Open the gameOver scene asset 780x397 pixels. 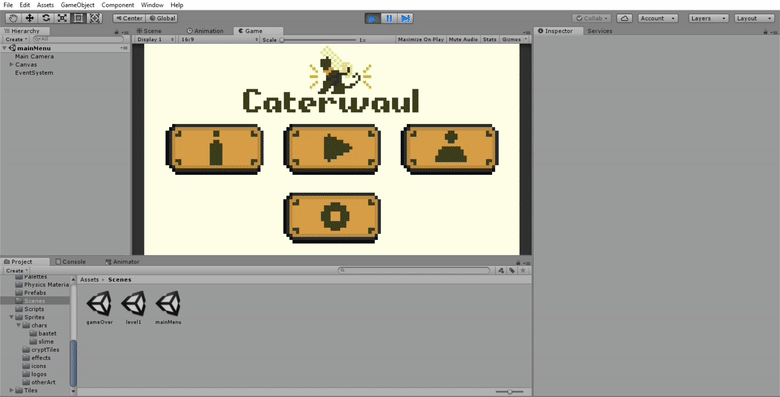99,307
